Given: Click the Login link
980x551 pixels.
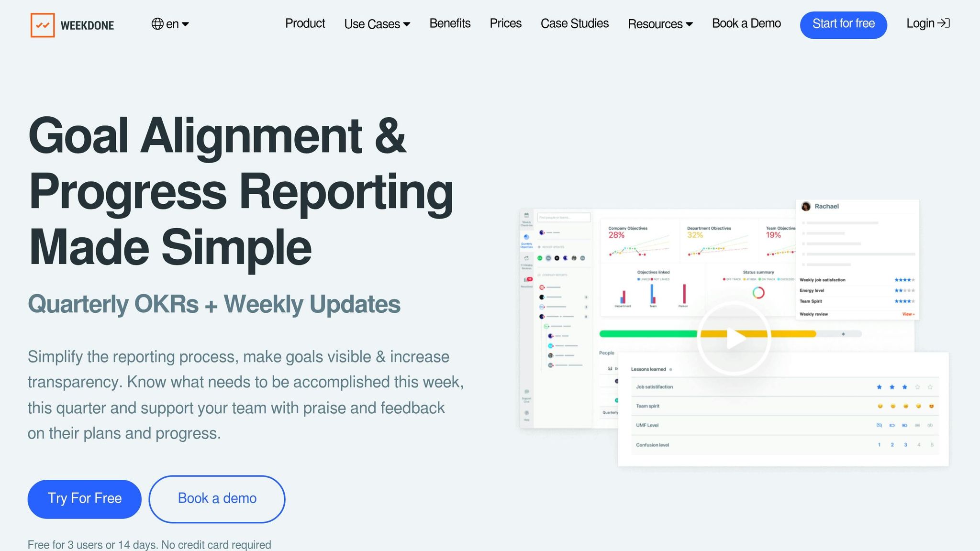Looking at the screenshot, I should 928,23.
